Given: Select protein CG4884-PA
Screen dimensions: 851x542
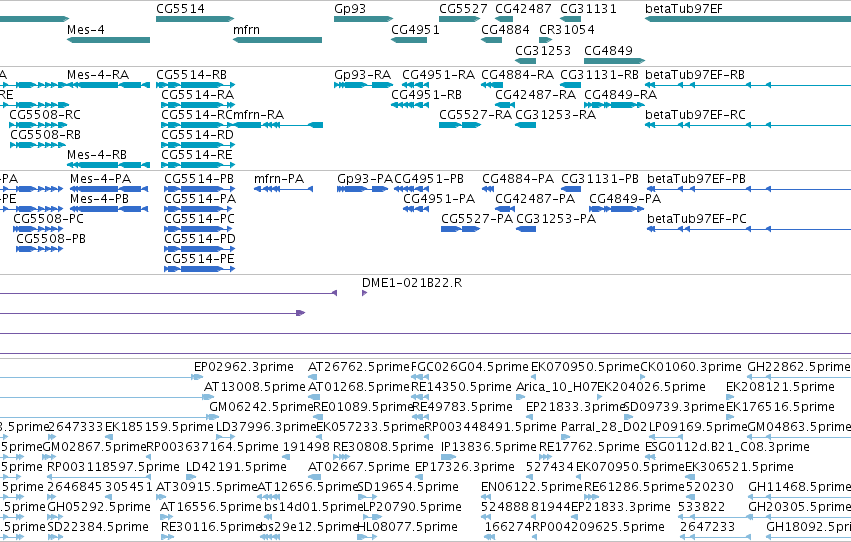Looking at the screenshot, I should click(488, 189).
